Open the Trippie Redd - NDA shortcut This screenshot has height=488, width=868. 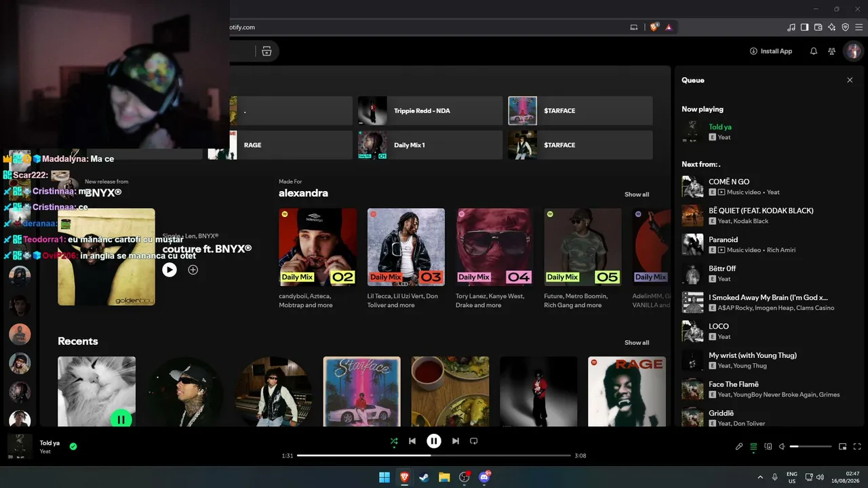(431, 110)
